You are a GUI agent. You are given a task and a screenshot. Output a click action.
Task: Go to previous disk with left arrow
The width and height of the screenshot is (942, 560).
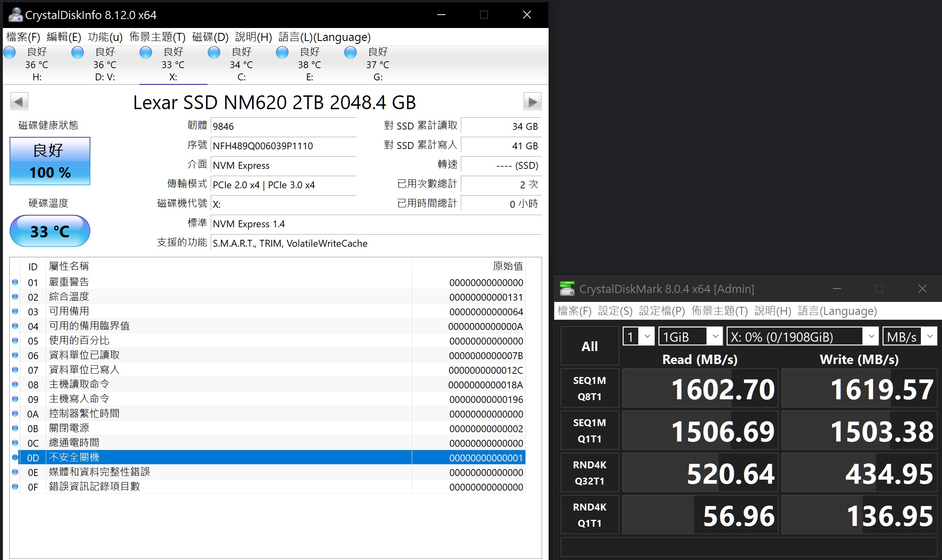coord(19,101)
